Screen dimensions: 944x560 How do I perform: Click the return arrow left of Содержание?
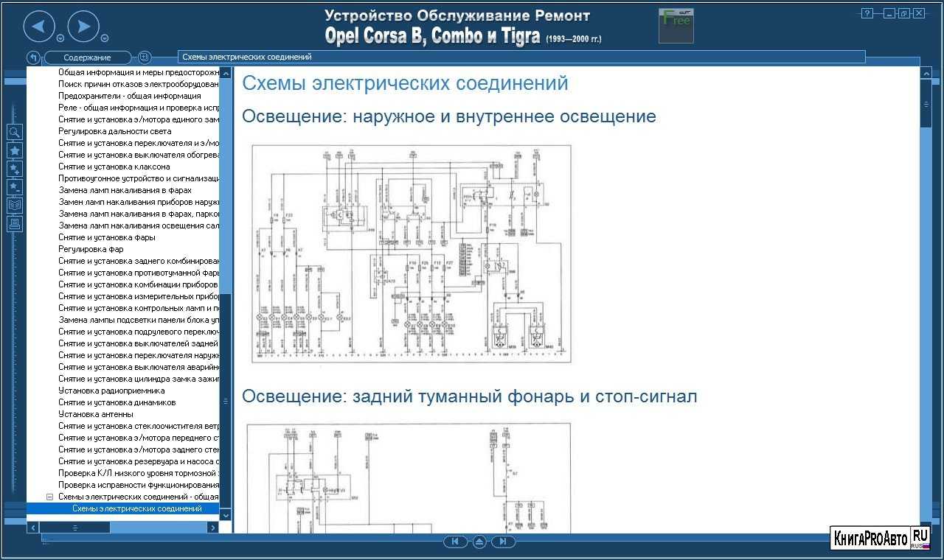(33, 57)
